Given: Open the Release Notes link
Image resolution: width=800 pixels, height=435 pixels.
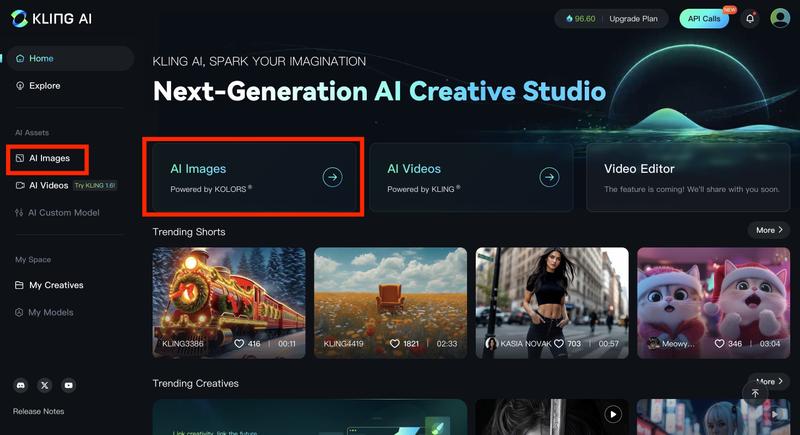Looking at the screenshot, I should pos(39,411).
